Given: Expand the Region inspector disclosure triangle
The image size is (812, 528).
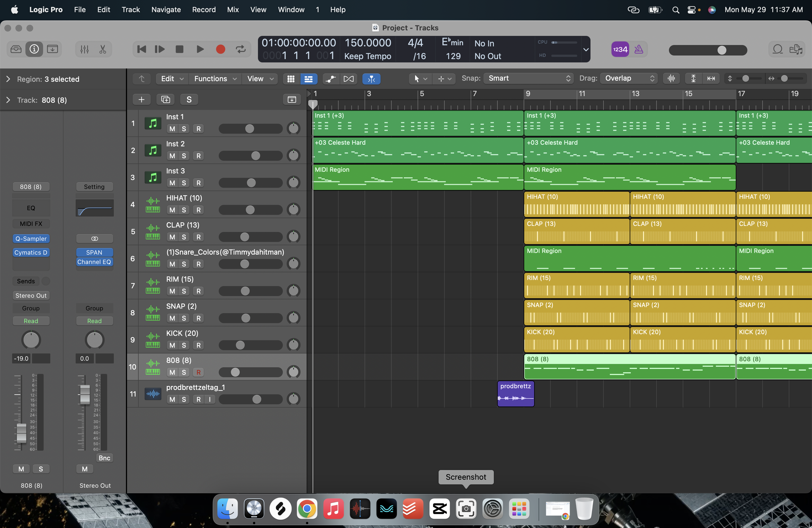Looking at the screenshot, I should 8,79.
